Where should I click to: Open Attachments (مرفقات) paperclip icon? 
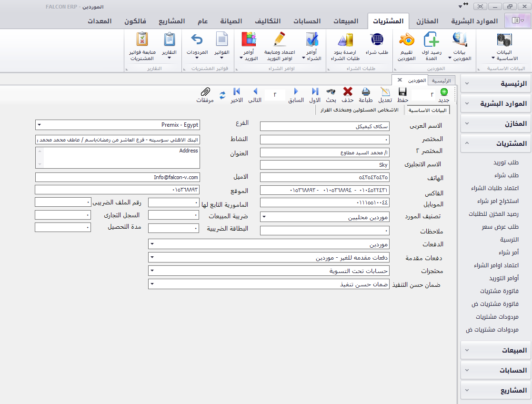[205, 92]
